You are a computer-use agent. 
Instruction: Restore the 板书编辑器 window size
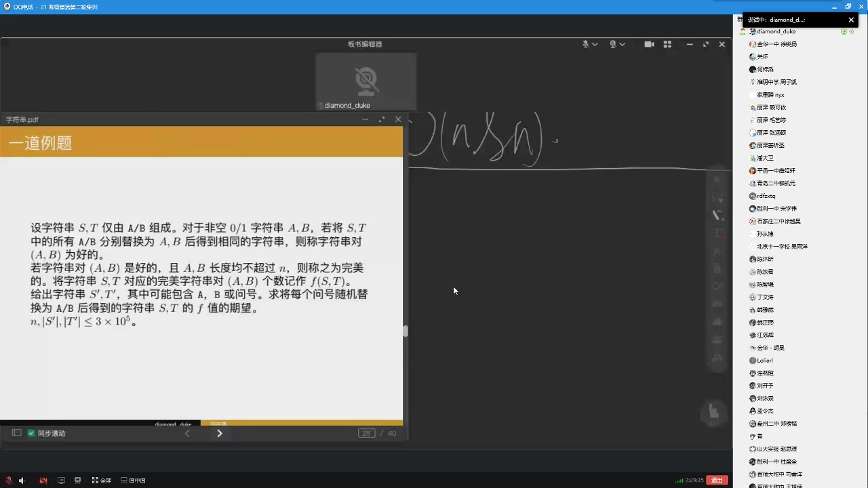(705, 44)
